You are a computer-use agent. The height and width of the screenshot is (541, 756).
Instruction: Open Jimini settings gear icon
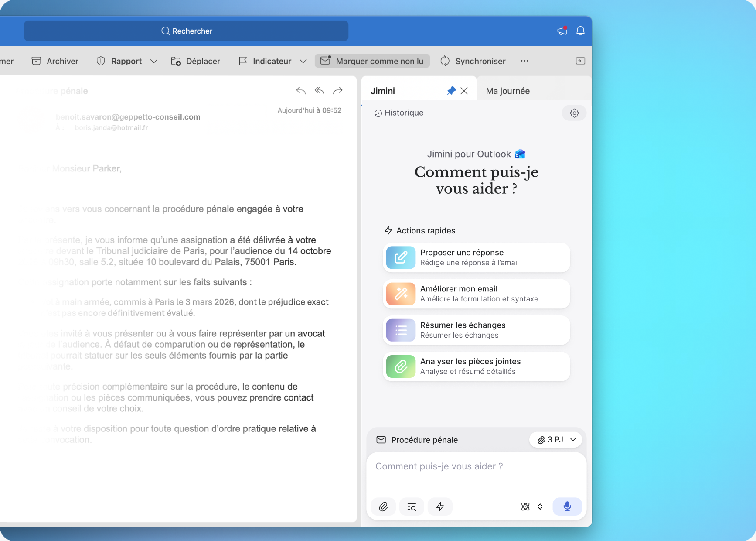pyautogui.click(x=574, y=113)
